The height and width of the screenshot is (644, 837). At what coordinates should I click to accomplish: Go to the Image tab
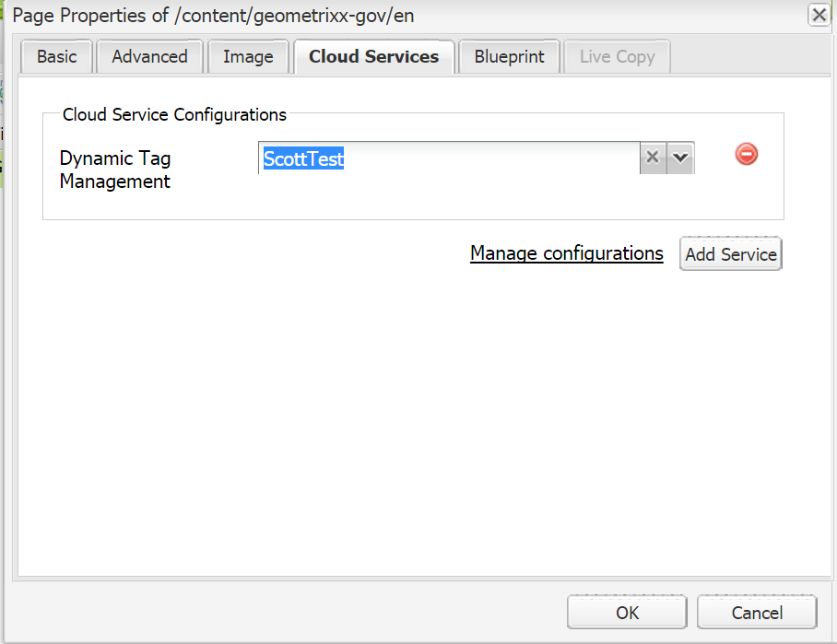[248, 57]
